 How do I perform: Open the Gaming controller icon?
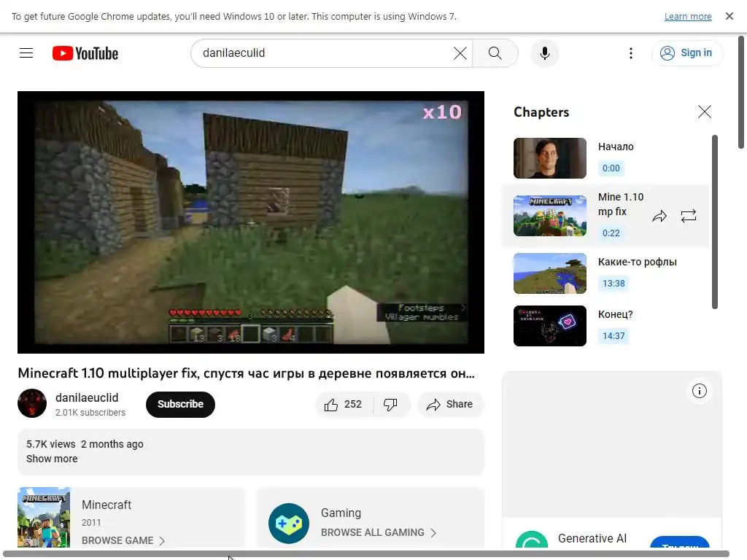point(289,524)
